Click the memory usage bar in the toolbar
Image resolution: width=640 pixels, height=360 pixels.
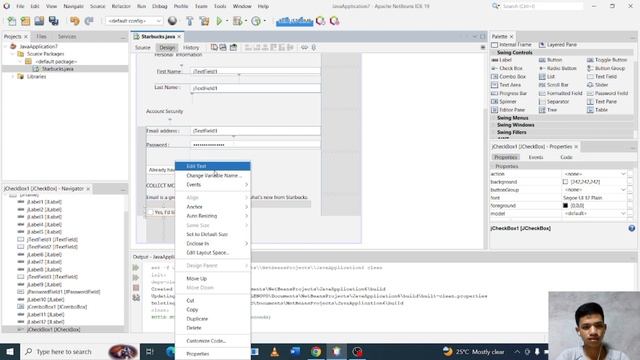(x=294, y=21)
